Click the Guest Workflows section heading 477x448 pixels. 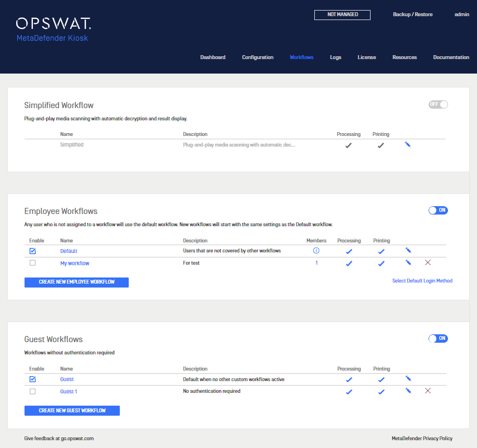53,339
